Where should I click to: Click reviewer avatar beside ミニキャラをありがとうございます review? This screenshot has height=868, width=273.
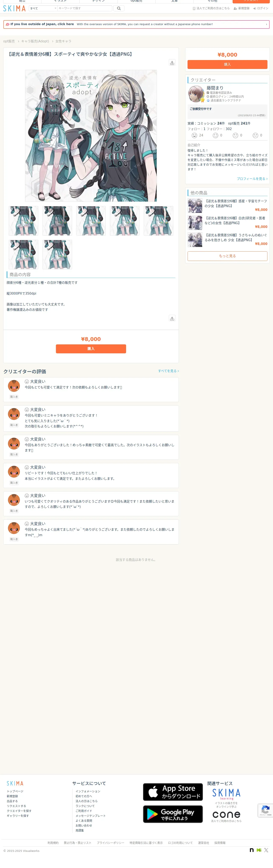click(x=14, y=414)
